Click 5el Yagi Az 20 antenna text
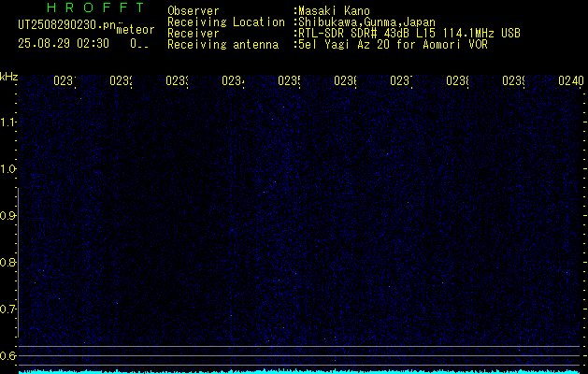588x374 pixels. click(393, 45)
